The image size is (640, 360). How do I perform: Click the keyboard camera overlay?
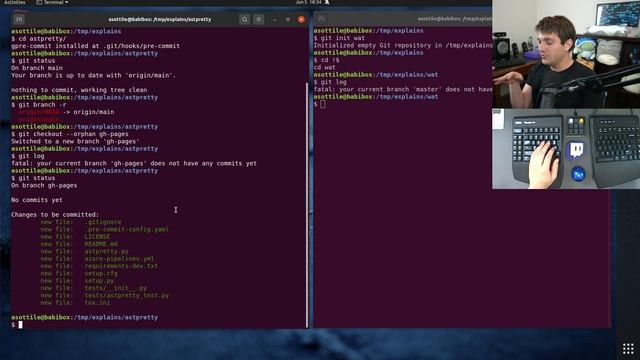(x=566, y=149)
